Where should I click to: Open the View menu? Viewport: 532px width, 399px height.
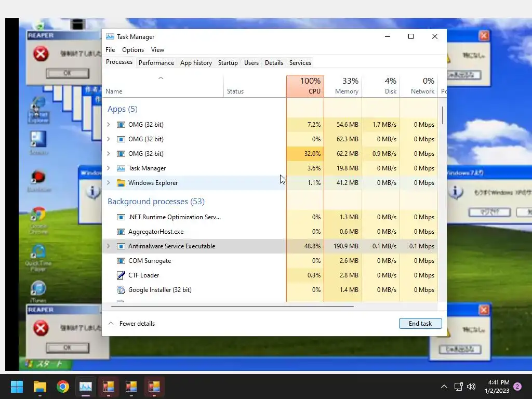click(157, 50)
